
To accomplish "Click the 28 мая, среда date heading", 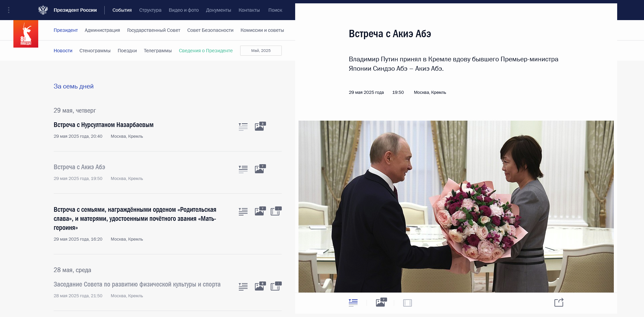I will point(72,270).
